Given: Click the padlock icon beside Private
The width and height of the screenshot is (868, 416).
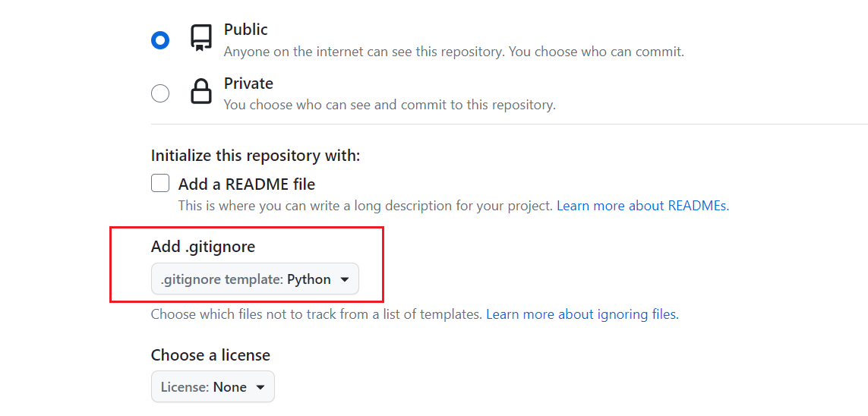Looking at the screenshot, I should tap(201, 92).
